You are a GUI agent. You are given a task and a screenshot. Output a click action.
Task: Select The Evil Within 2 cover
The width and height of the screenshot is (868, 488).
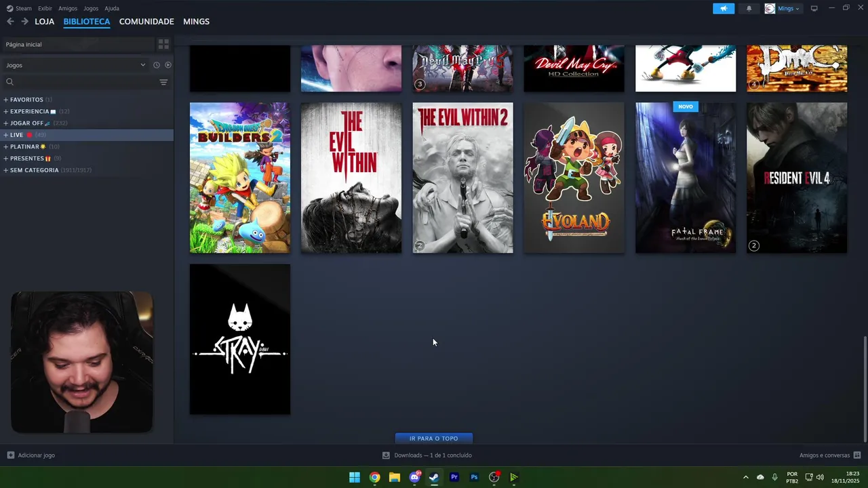click(463, 178)
